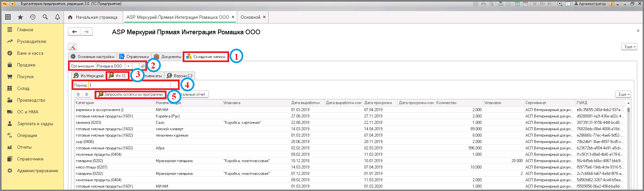This screenshot has width=644, height=191.
Task: Click the print preview icon in title bar
Action: (x=492, y=4)
